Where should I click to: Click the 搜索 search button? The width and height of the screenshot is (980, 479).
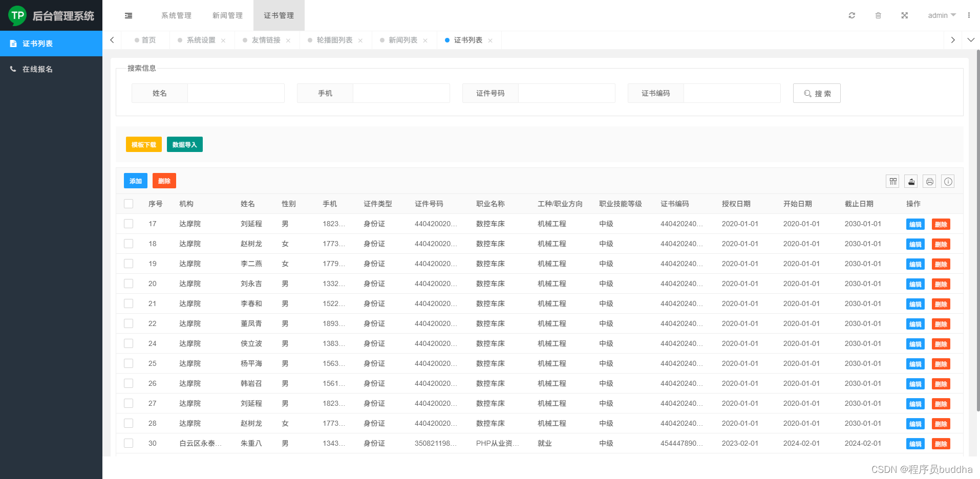817,93
